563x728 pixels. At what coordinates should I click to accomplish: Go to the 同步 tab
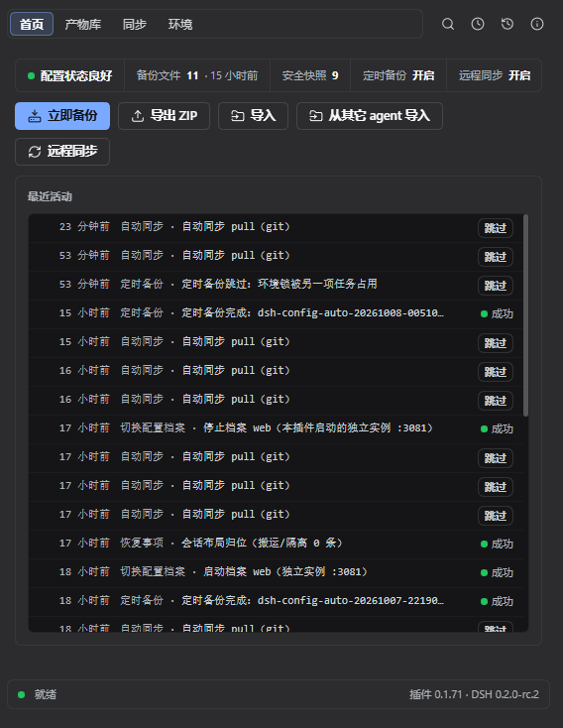coord(134,24)
